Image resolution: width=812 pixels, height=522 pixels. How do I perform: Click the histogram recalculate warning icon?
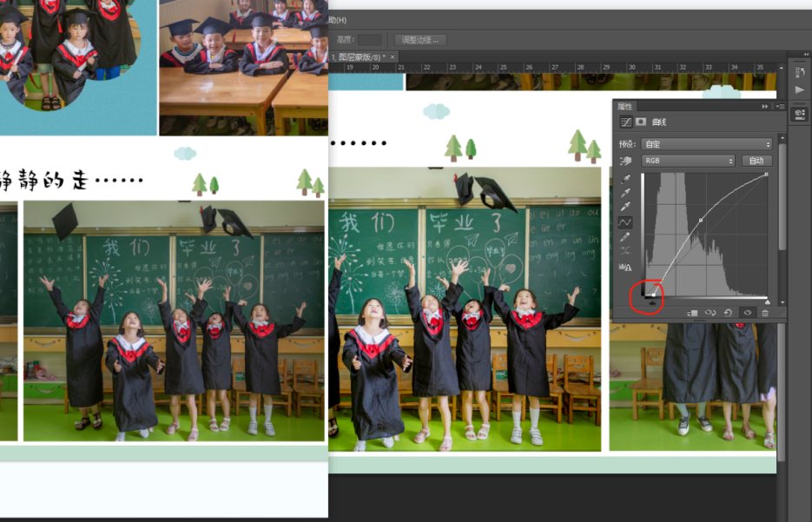[x=625, y=268]
